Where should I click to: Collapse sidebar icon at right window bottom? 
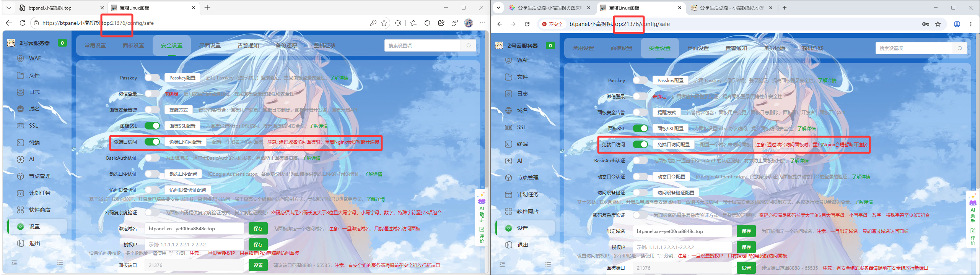point(502,264)
